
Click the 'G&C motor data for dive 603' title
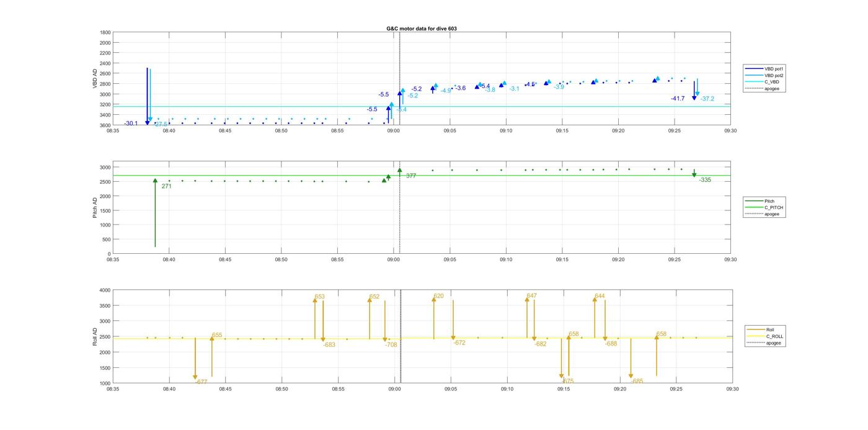pos(422,29)
